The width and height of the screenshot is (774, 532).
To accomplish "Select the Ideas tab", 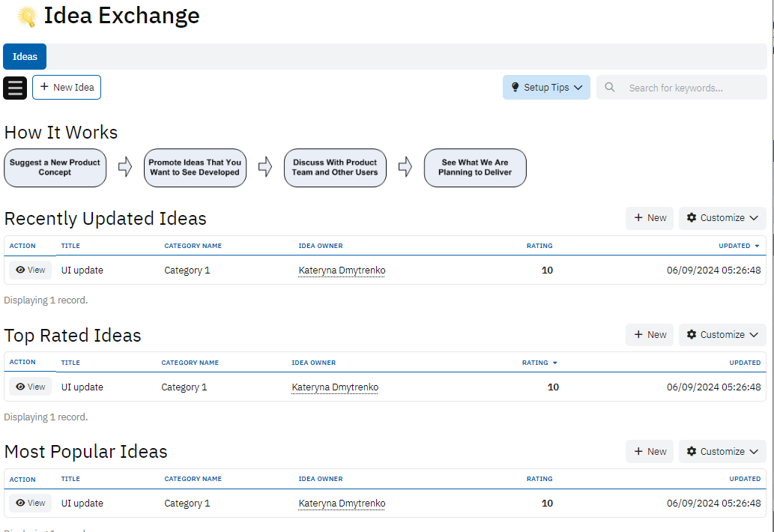I will [x=25, y=57].
